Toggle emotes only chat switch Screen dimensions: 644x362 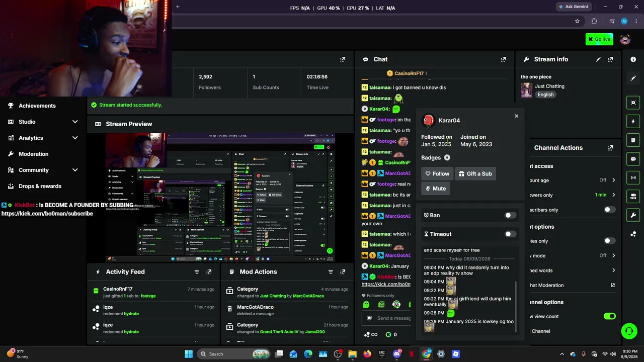609,241
